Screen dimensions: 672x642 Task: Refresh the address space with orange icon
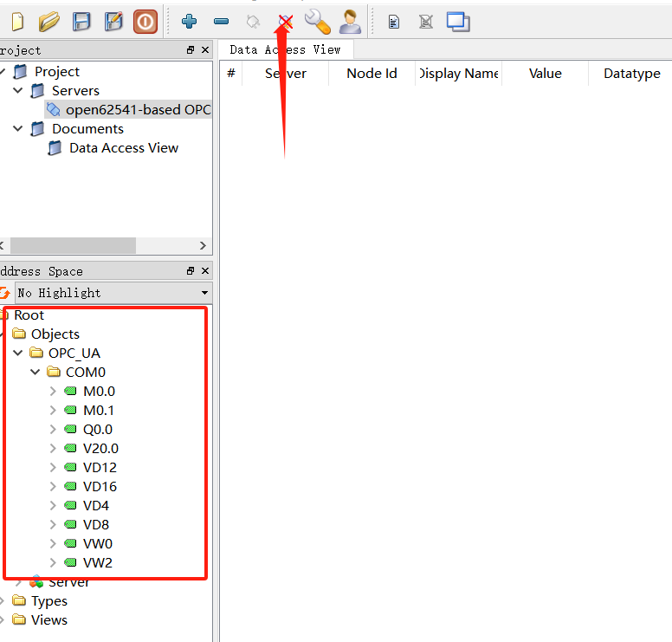4,293
